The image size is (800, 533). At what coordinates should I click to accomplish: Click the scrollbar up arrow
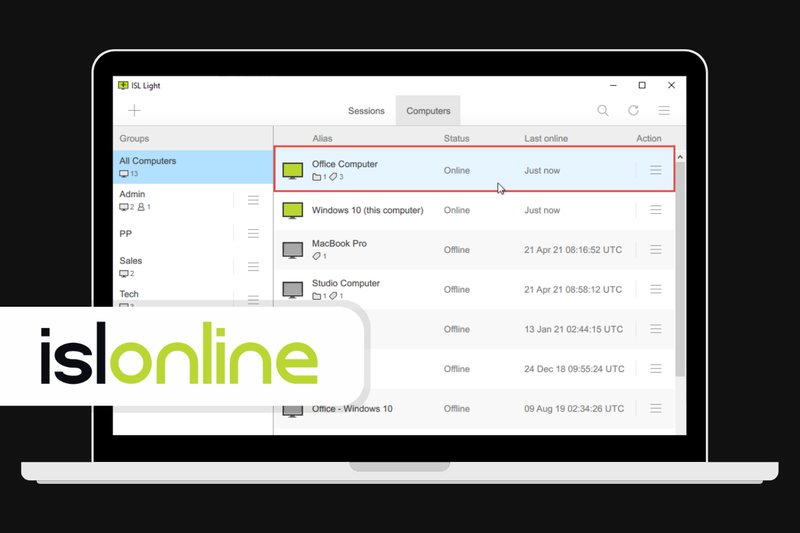(x=680, y=157)
